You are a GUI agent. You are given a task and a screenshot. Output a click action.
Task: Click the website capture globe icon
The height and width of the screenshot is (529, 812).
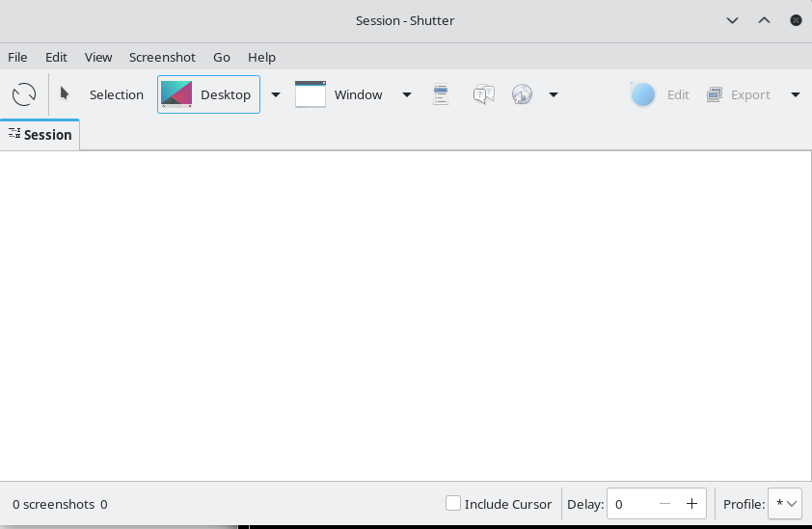pyautogui.click(x=522, y=94)
